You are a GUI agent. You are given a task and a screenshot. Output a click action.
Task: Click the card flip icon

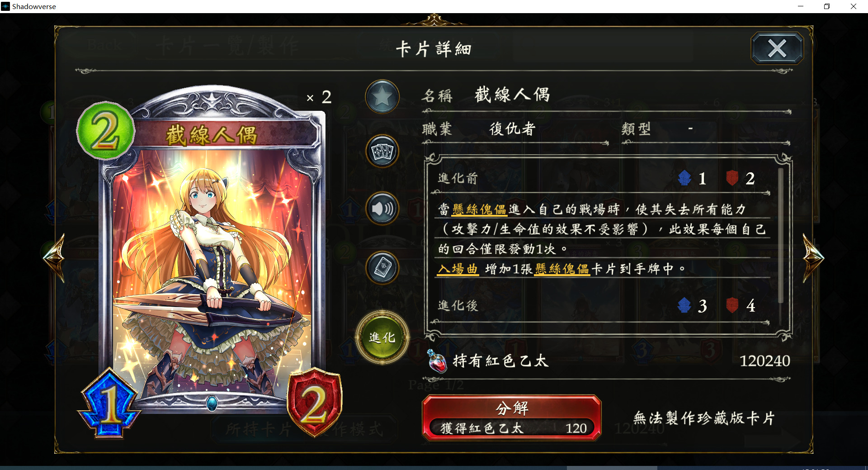coord(382,268)
